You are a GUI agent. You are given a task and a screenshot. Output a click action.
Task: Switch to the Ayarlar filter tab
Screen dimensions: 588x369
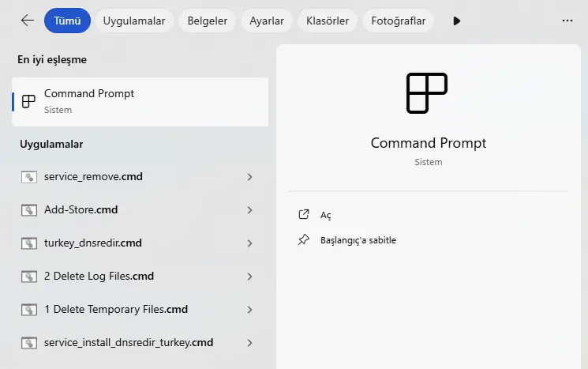(x=267, y=21)
